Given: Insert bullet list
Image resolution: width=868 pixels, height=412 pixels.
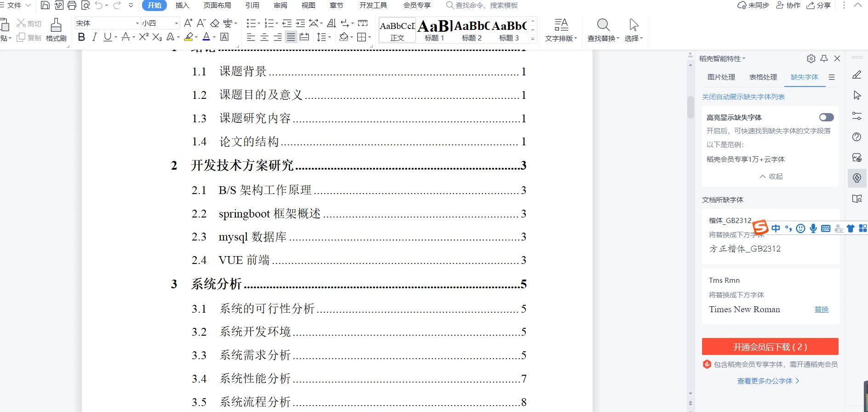Looking at the screenshot, I should (x=251, y=23).
